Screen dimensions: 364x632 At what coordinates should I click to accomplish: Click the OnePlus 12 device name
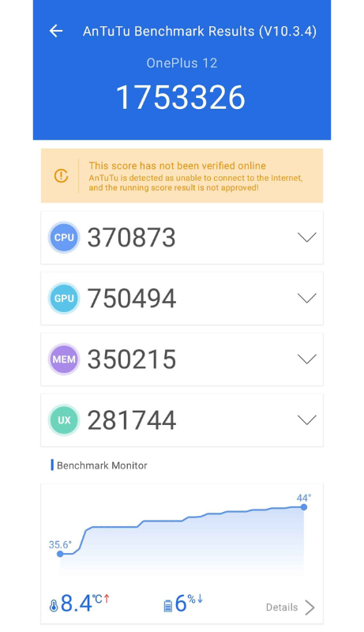click(x=182, y=63)
